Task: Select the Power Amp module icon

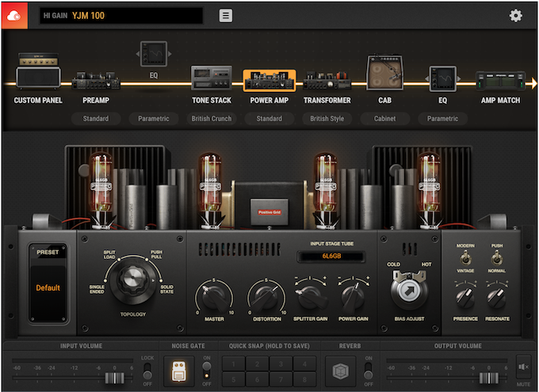Action: point(269,81)
